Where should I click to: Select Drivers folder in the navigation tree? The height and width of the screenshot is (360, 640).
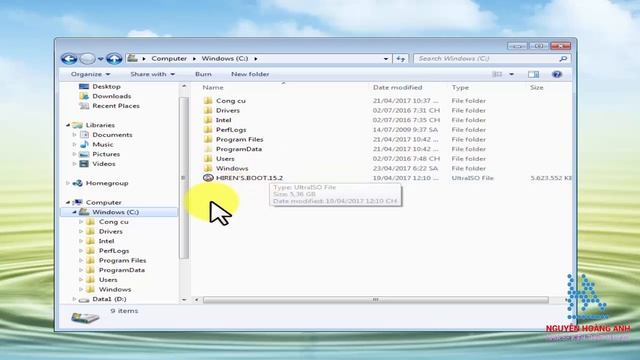click(x=110, y=231)
